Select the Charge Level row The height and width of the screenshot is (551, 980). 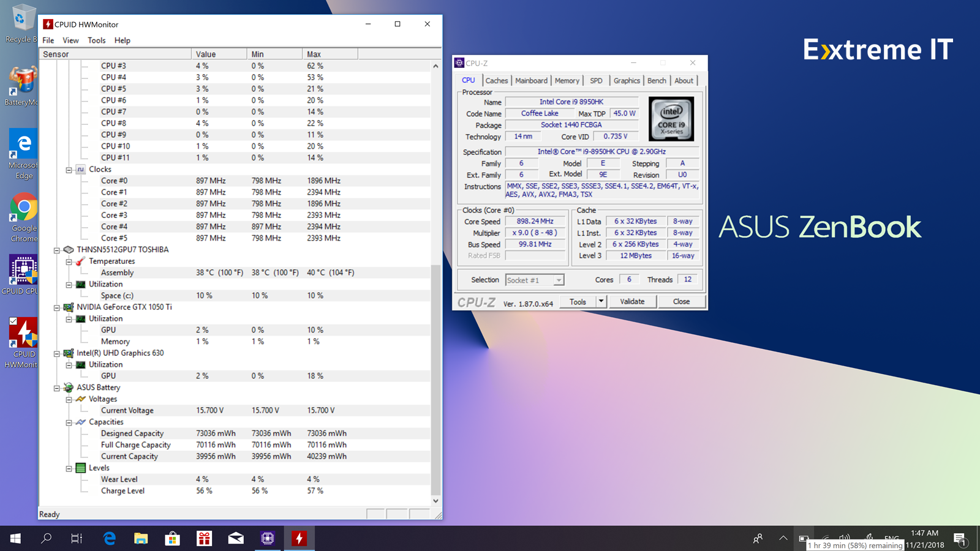[235, 491]
